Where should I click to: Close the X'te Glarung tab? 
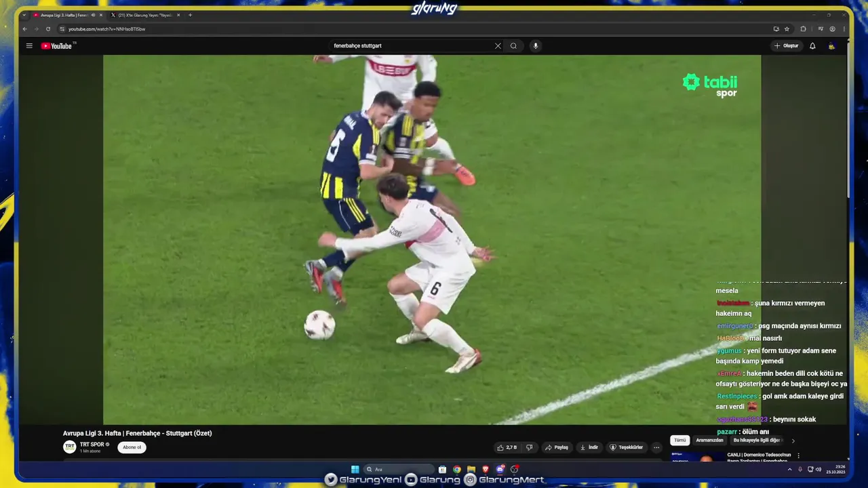point(178,15)
